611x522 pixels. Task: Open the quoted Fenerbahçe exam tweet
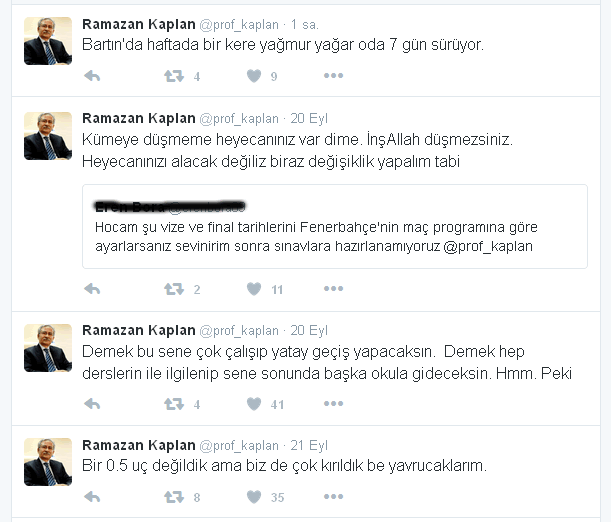click(x=335, y=226)
